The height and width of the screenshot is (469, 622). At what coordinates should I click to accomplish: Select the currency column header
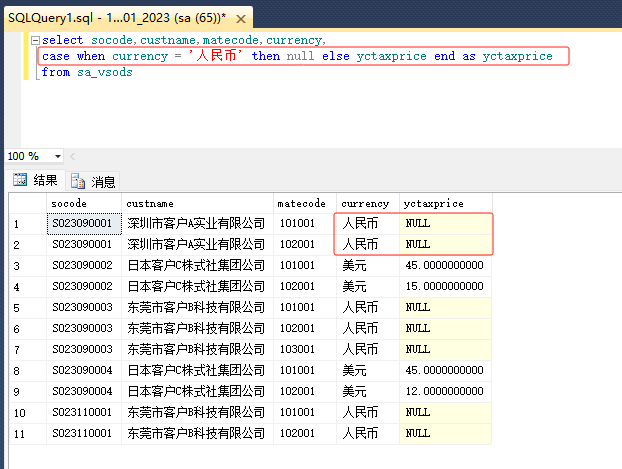pyautogui.click(x=366, y=203)
